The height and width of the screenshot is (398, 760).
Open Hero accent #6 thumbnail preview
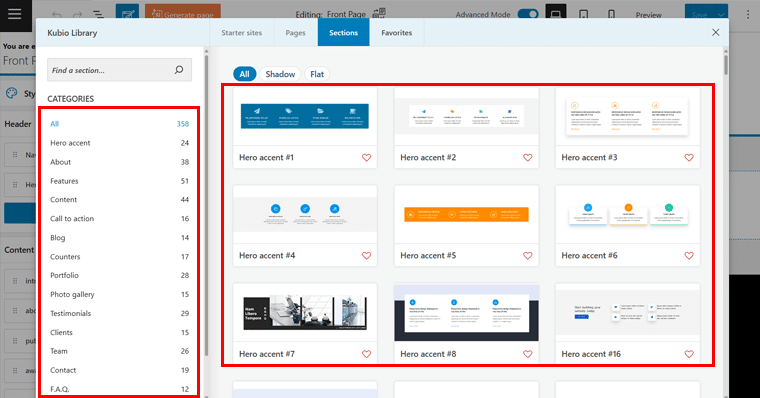[x=628, y=214]
